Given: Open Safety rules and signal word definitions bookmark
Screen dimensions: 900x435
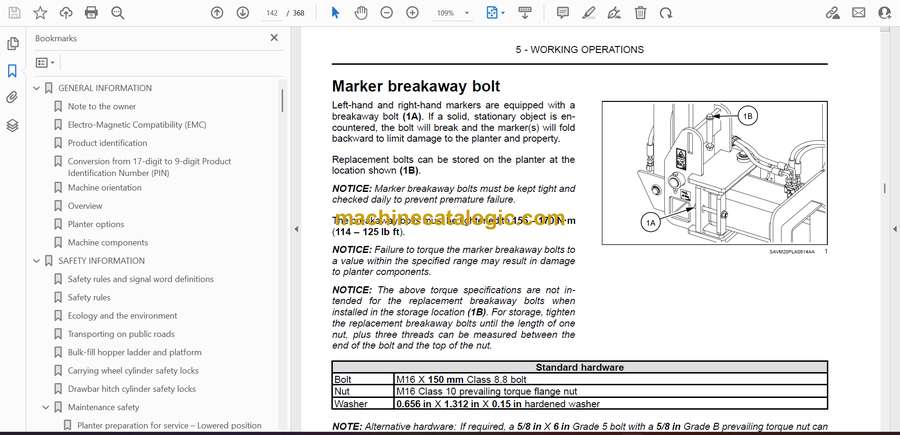Looking at the screenshot, I should (141, 279).
